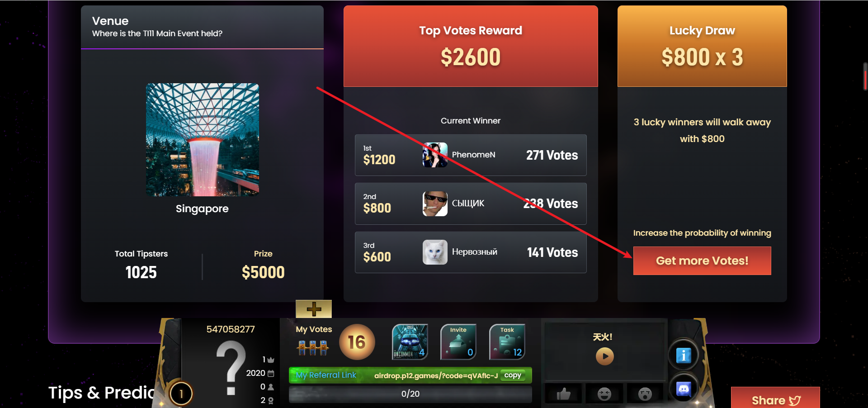Select the laughing face reaction

pyautogui.click(x=604, y=394)
